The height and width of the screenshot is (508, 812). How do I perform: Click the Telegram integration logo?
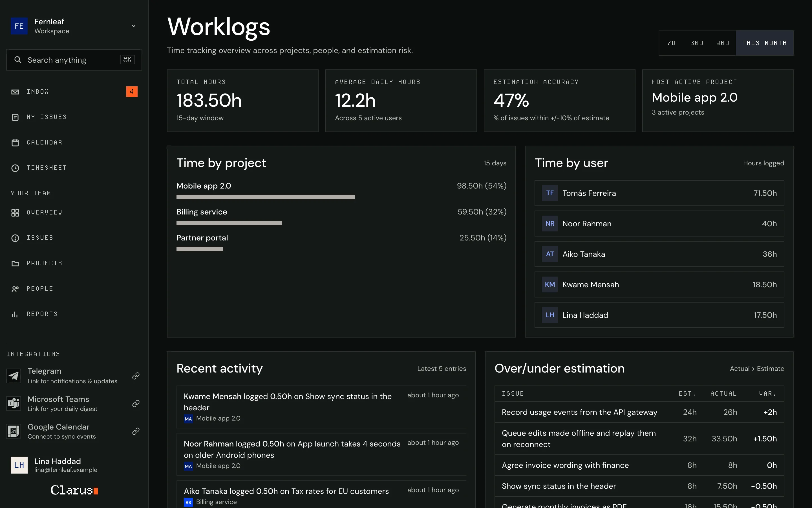click(14, 376)
